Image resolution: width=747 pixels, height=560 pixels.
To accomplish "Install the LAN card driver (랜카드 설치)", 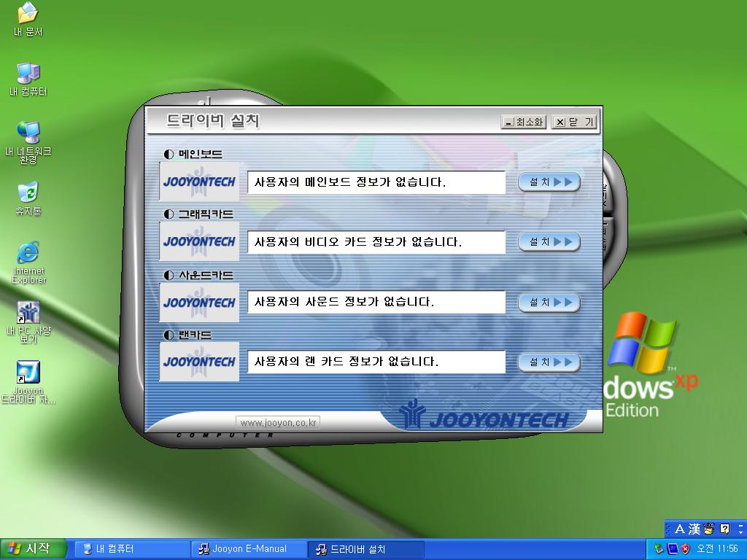I will (x=549, y=362).
